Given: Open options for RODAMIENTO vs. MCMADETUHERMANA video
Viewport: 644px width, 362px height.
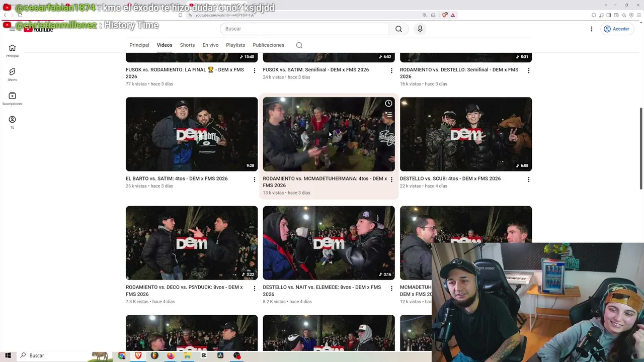Looking at the screenshot, I should click(391, 179).
